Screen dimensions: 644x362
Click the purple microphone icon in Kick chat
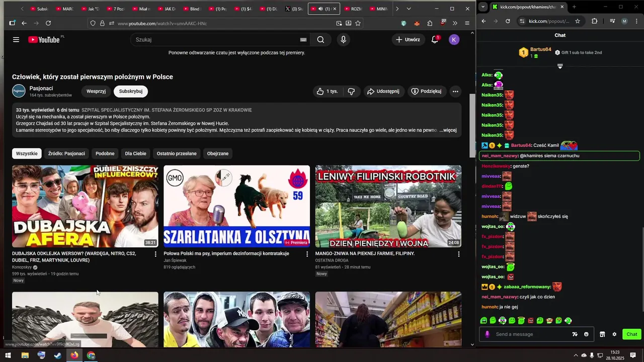tap(487, 334)
